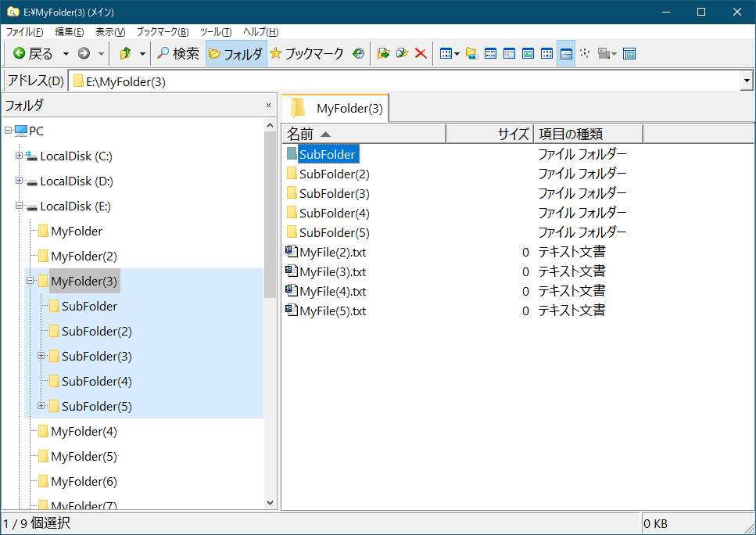Close the フォルダ pane with its x
The width and height of the screenshot is (756, 535).
point(268,105)
